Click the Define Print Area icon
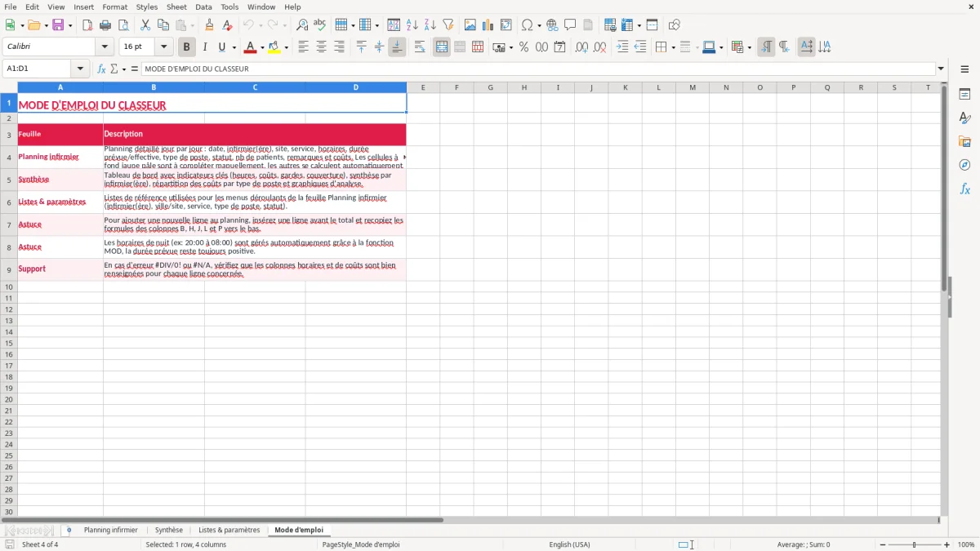980x551 pixels. pos(610,25)
